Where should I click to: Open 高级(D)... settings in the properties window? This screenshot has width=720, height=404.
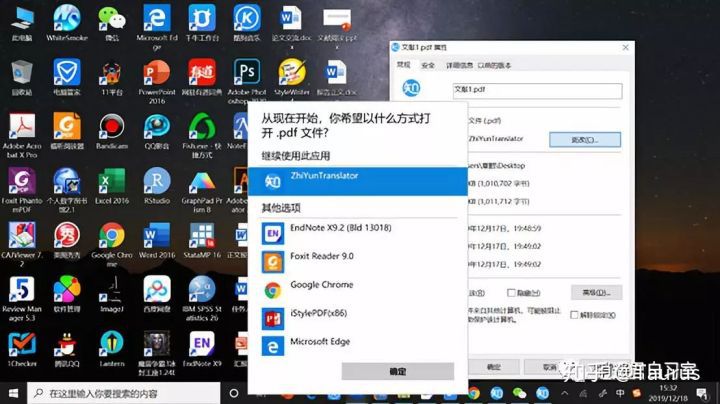596,292
